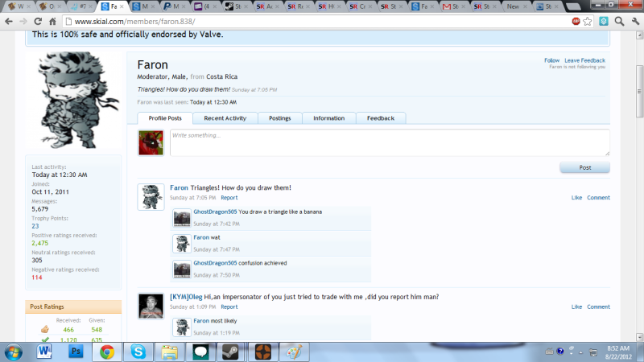The height and width of the screenshot is (362, 644).
Task: Open Skype from the taskbar
Action: pos(138,352)
